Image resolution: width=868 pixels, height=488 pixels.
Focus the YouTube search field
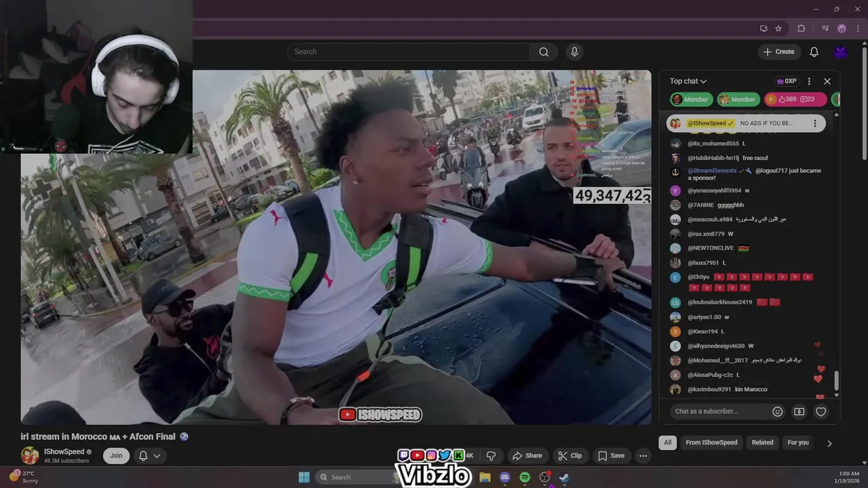408,52
